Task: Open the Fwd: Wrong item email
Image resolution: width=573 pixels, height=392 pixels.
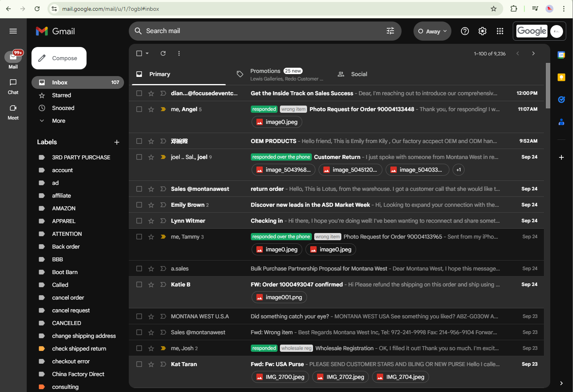Action: (336, 332)
